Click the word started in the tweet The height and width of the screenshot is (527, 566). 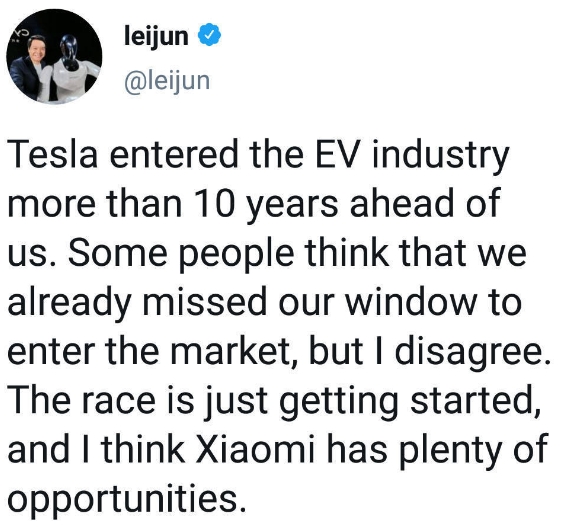(x=476, y=401)
